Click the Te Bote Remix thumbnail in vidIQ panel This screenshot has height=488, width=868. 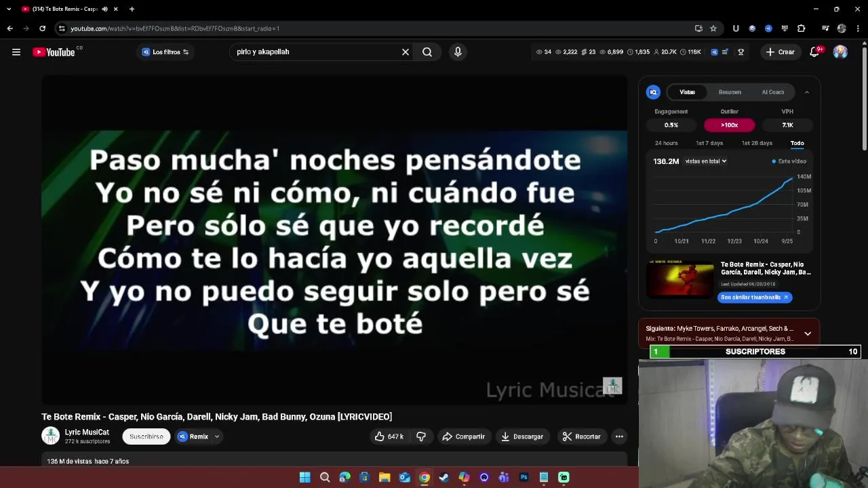tap(679, 279)
